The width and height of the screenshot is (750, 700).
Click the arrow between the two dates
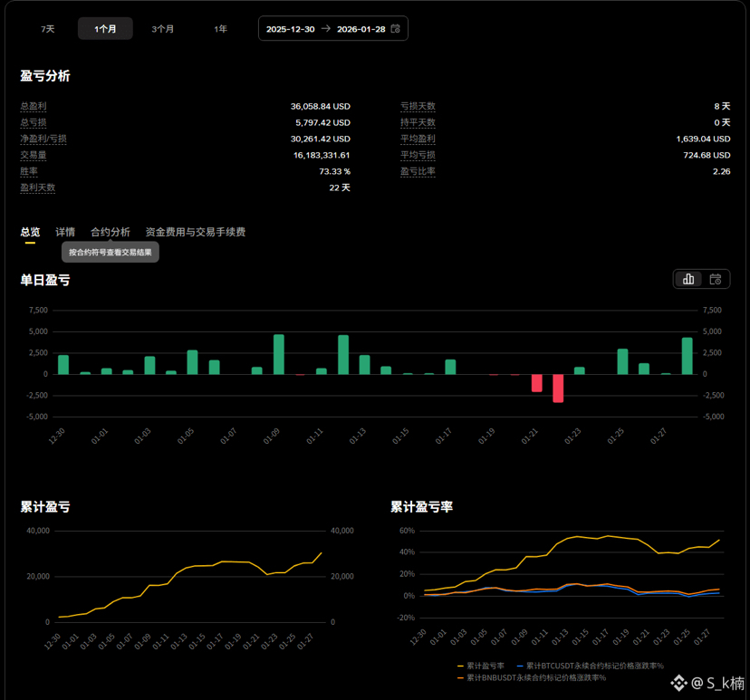pos(326,29)
